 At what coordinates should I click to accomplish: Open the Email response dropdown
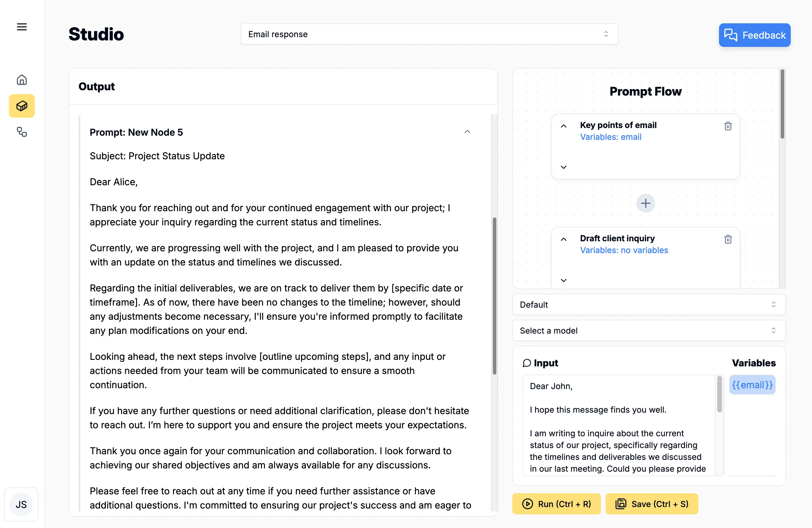[429, 34]
